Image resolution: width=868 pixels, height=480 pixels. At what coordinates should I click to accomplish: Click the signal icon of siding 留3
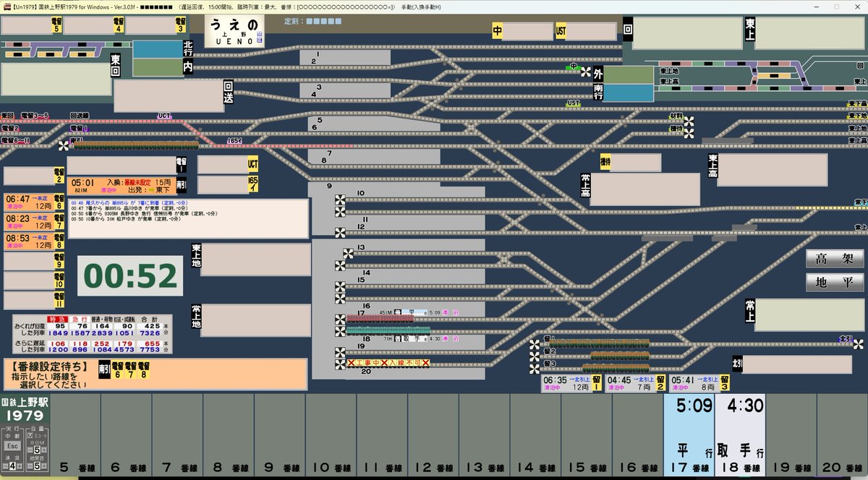[x=535, y=369]
